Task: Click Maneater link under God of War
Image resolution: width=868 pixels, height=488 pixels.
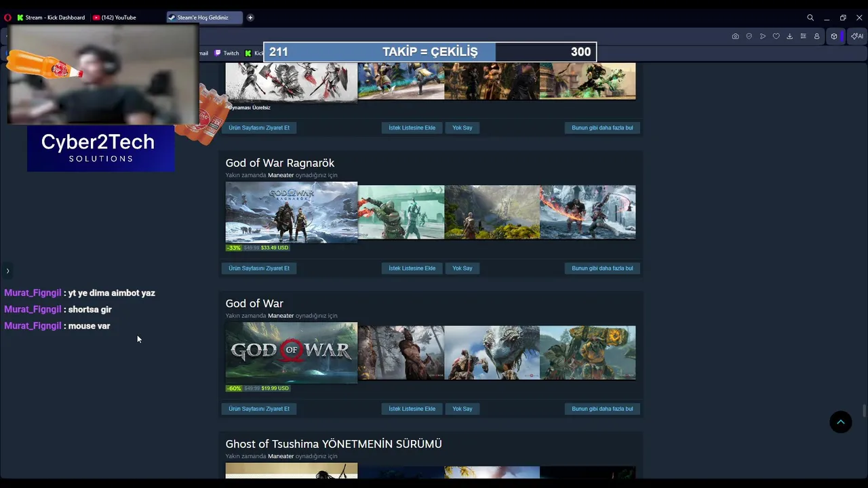Action: [281, 316]
